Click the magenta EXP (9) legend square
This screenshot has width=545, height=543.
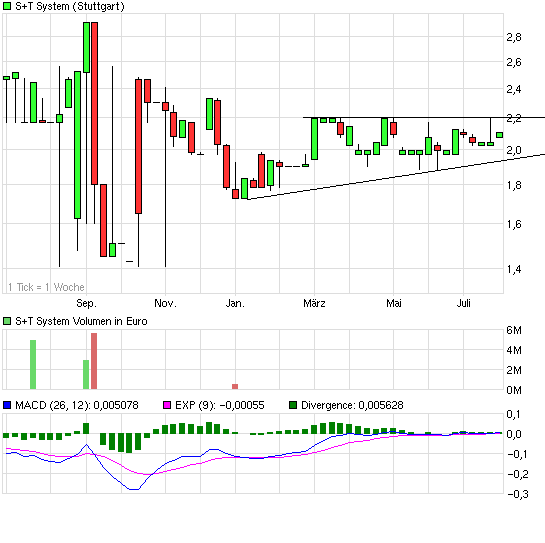[x=167, y=405]
